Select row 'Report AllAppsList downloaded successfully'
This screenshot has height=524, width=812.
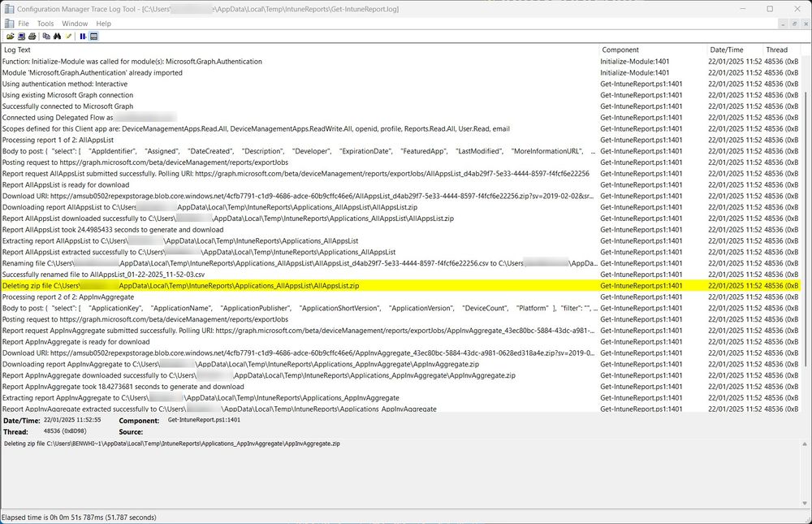401,219
